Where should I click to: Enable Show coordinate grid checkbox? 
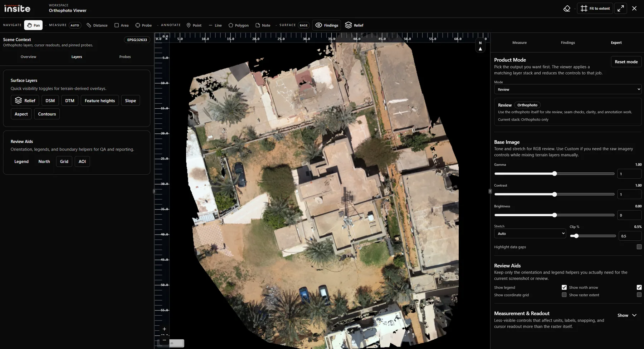pyautogui.click(x=564, y=295)
